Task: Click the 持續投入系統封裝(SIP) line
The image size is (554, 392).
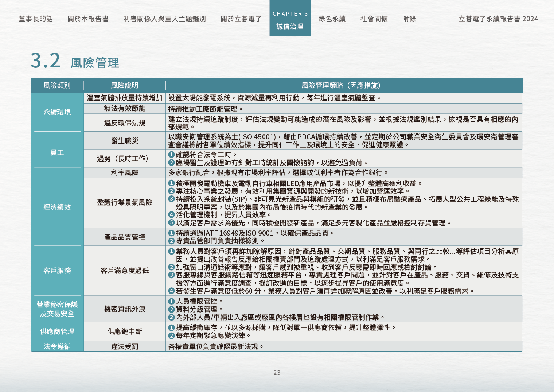Action: 344,203
